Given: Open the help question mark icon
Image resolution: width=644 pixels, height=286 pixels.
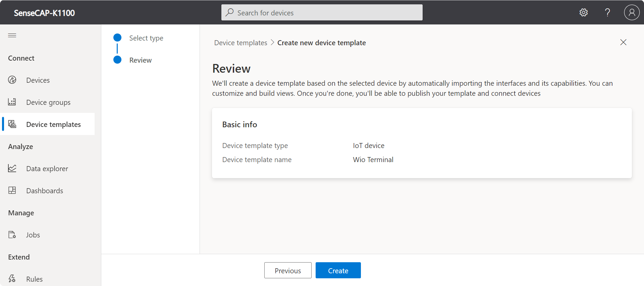Looking at the screenshot, I should 607,12.
